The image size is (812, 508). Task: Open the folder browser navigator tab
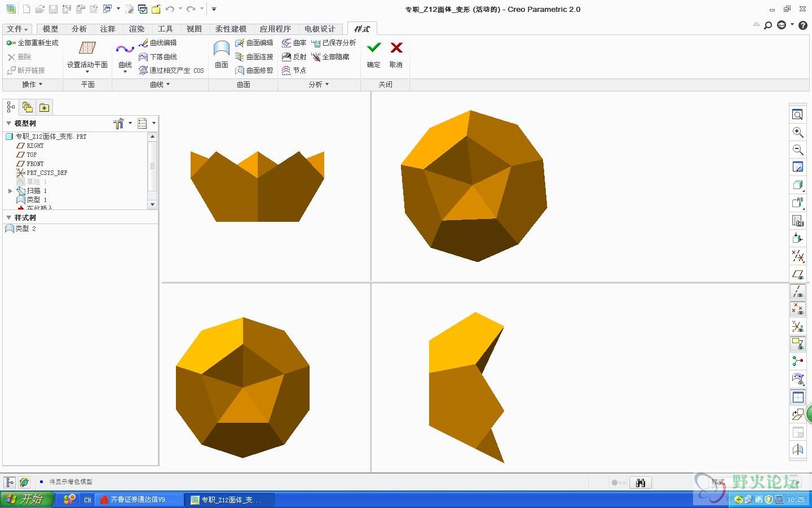tap(27, 107)
